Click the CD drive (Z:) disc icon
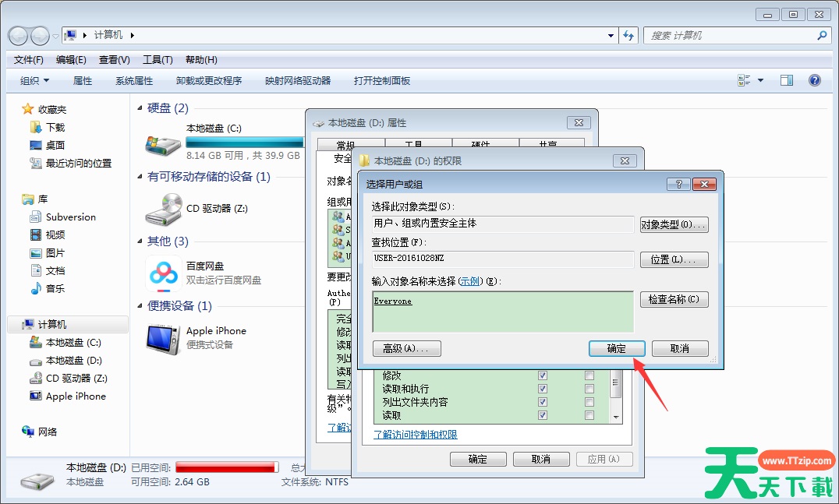The height and width of the screenshot is (504, 839). (x=164, y=208)
